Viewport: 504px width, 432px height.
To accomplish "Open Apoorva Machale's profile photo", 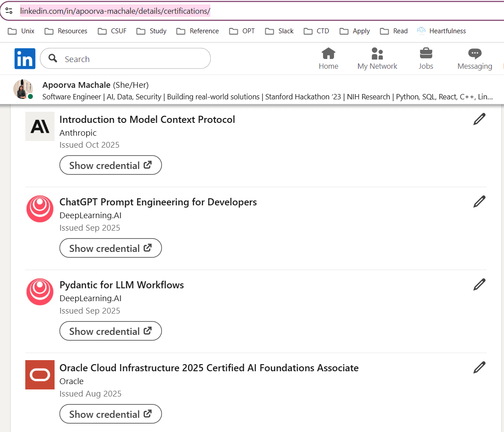I will 23,89.
